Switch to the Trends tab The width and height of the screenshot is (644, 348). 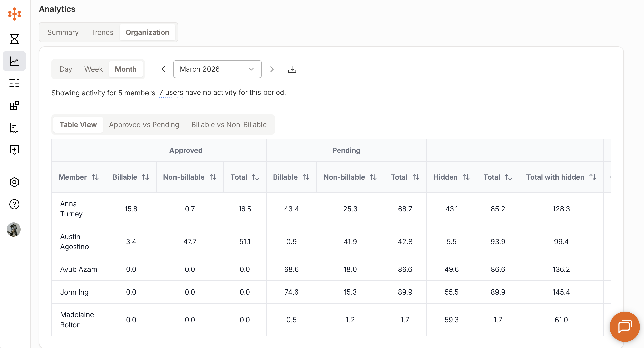coord(102,32)
